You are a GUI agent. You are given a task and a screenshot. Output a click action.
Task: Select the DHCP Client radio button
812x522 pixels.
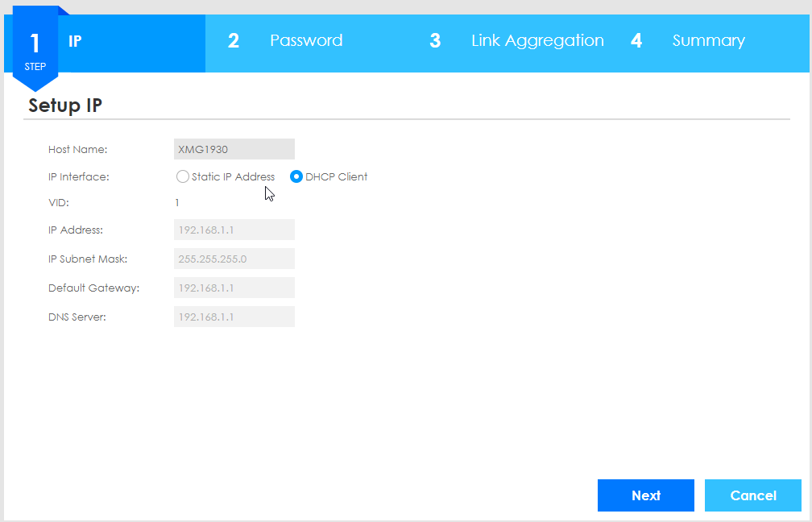point(296,177)
